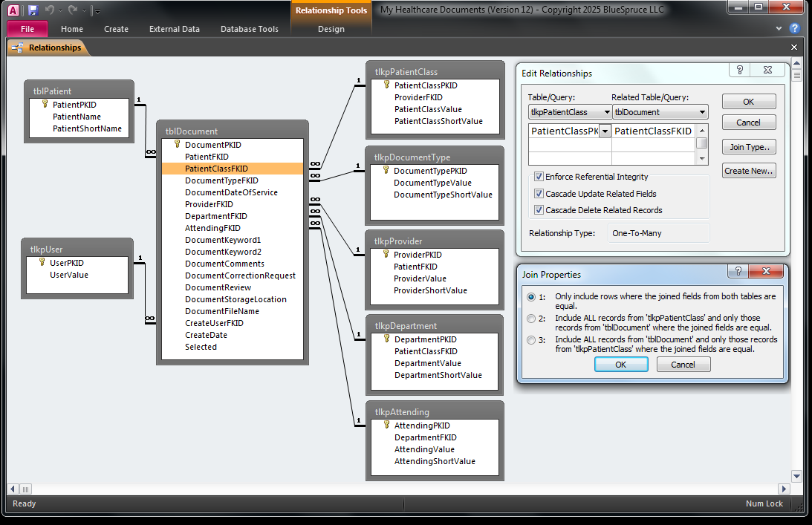The height and width of the screenshot is (525, 812).
Task: Toggle Cascade Update Related Fields checkbox
Action: [539, 194]
